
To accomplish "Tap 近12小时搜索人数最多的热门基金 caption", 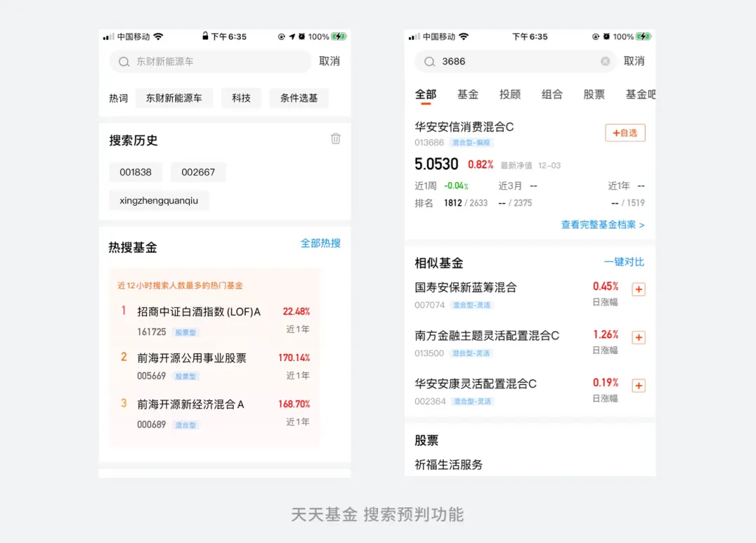I will (x=180, y=285).
